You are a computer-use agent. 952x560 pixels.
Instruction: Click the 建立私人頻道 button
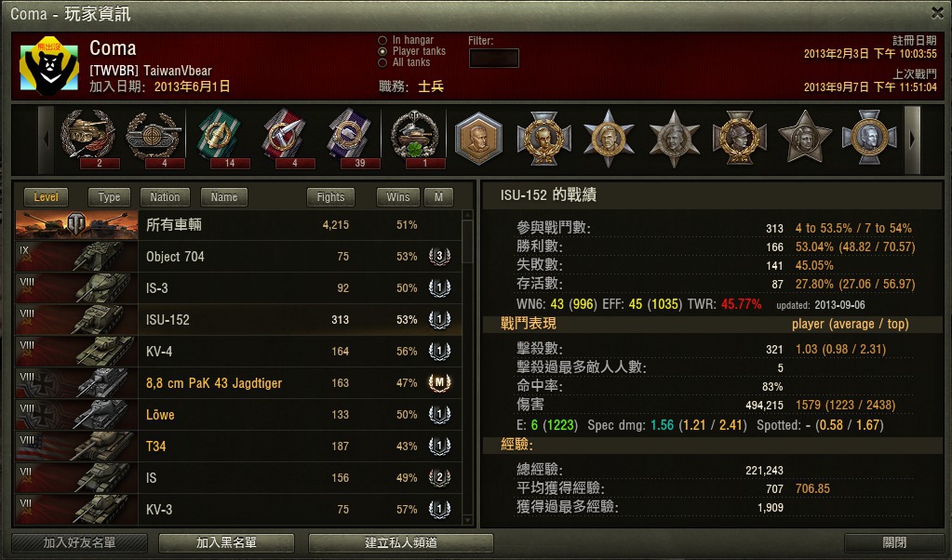coord(401,542)
